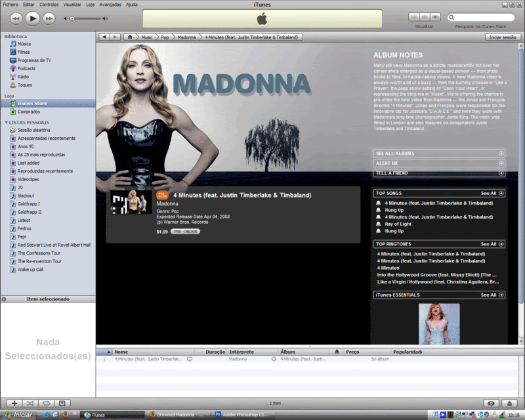Switch to list view mode
The height and width of the screenshot is (420, 525).
tap(414, 17)
